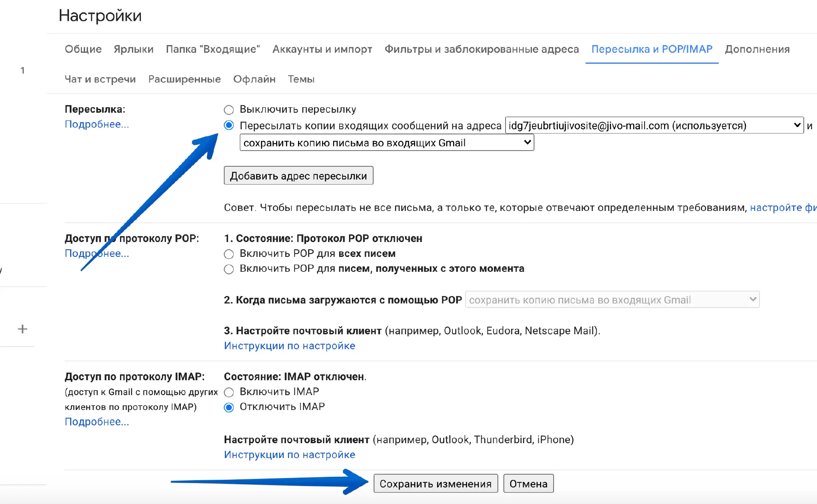Screen dimensions: 817x504
Task: Click 'Добавить адрес пересылки' button
Action: pos(298,176)
